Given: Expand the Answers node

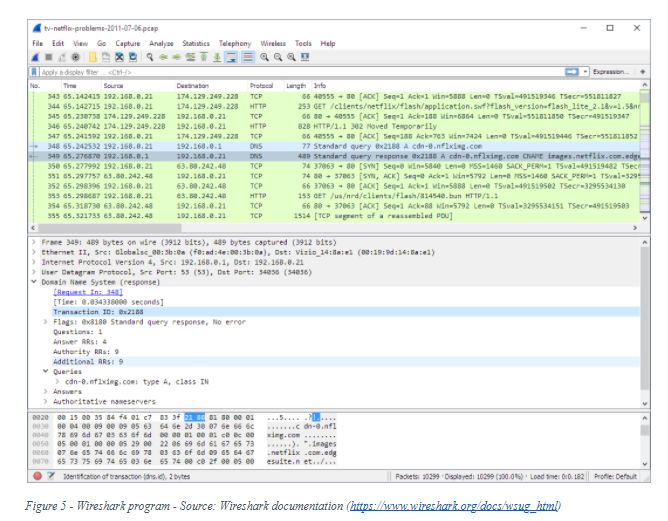Looking at the screenshot, I should click(46, 391).
